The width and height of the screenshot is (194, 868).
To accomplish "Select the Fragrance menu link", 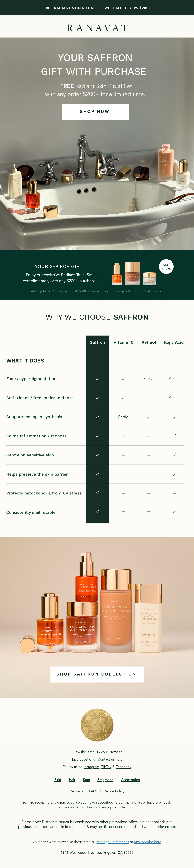I will [x=105, y=780].
